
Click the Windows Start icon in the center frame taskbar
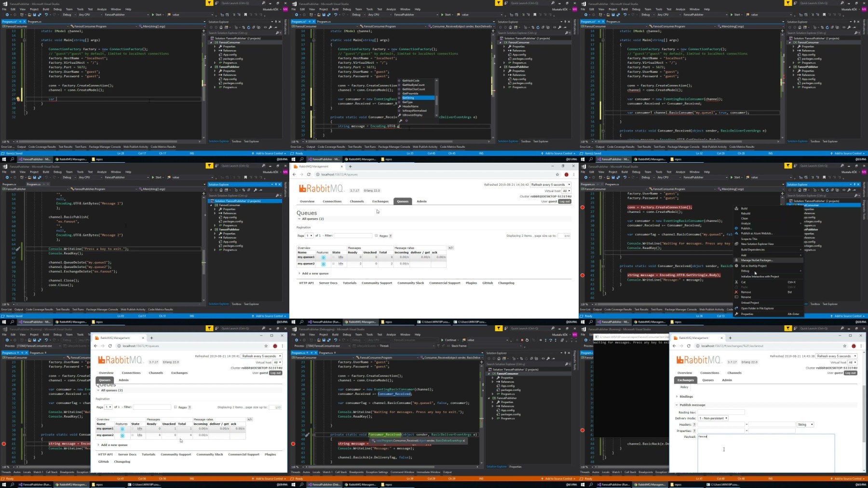pos(294,321)
